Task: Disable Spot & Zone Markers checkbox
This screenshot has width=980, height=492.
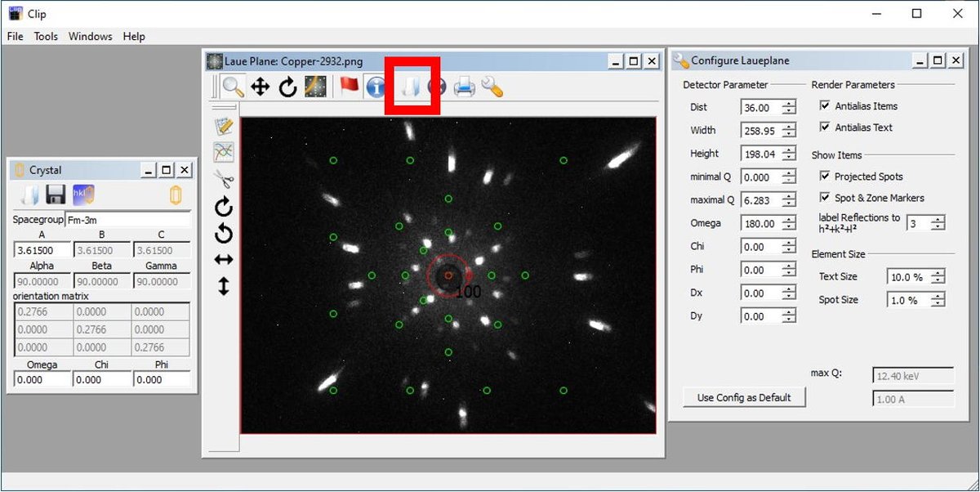Action: pos(825,198)
